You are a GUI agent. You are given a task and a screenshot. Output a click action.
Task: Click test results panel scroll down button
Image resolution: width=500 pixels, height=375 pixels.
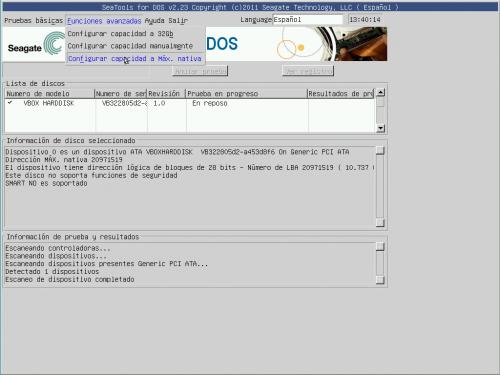tap(380, 280)
